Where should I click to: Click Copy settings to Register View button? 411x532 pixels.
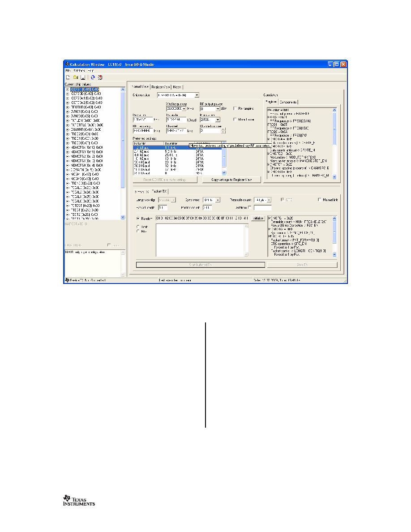tap(231, 180)
